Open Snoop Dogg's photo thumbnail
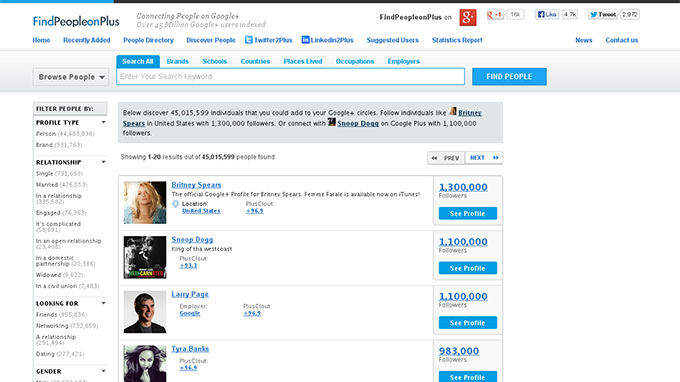This screenshot has height=382, width=680. point(145,257)
